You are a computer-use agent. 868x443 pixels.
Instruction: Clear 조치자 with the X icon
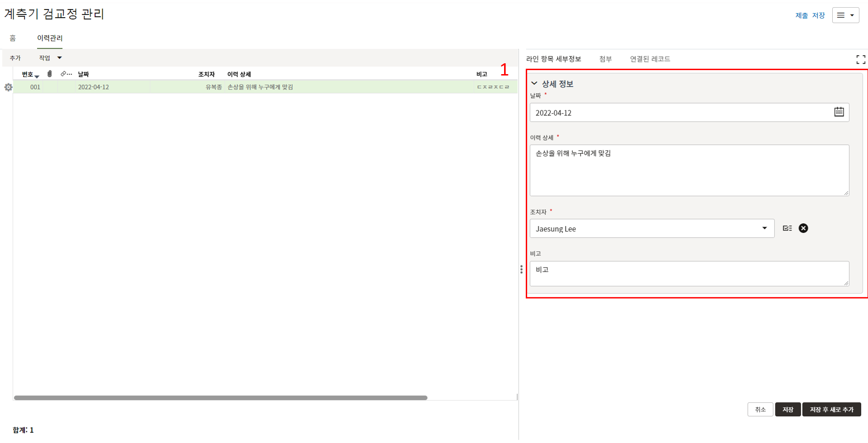point(803,228)
